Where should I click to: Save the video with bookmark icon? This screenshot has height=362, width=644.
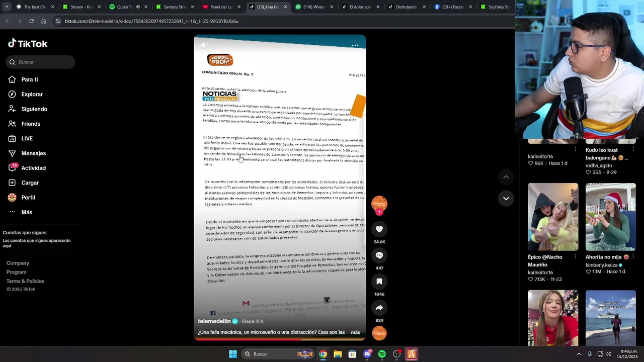[379, 282]
